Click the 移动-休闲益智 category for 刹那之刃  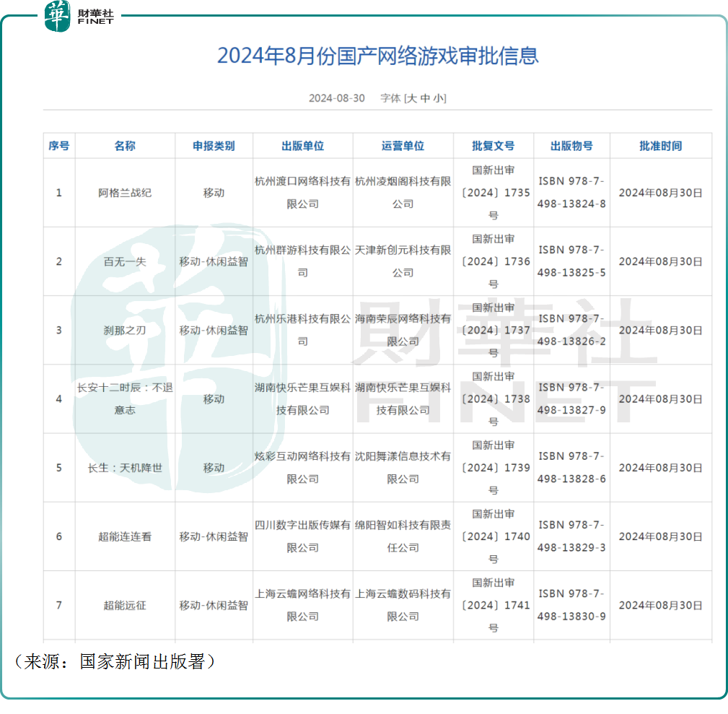[x=214, y=331]
